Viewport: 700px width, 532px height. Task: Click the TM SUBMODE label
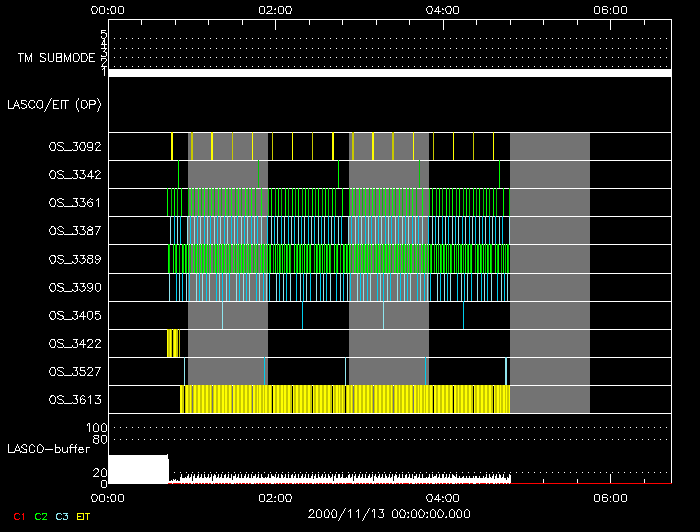55,58
